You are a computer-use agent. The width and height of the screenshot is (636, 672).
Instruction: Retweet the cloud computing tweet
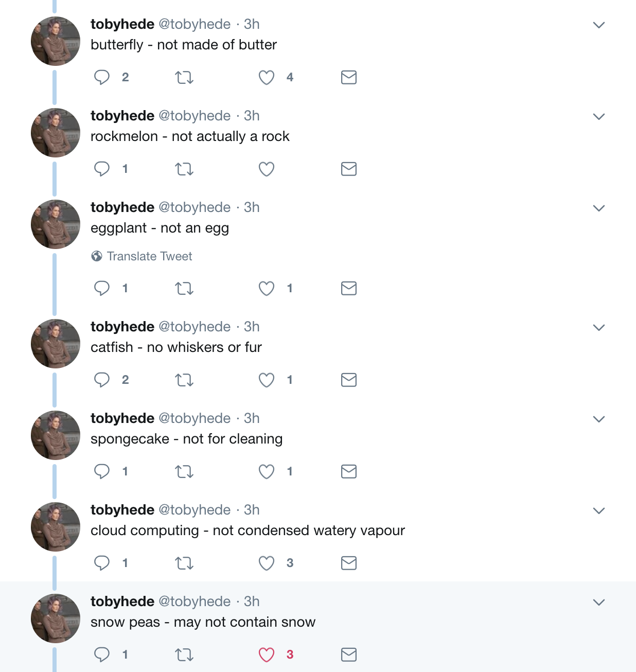click(x=184, y=563)
